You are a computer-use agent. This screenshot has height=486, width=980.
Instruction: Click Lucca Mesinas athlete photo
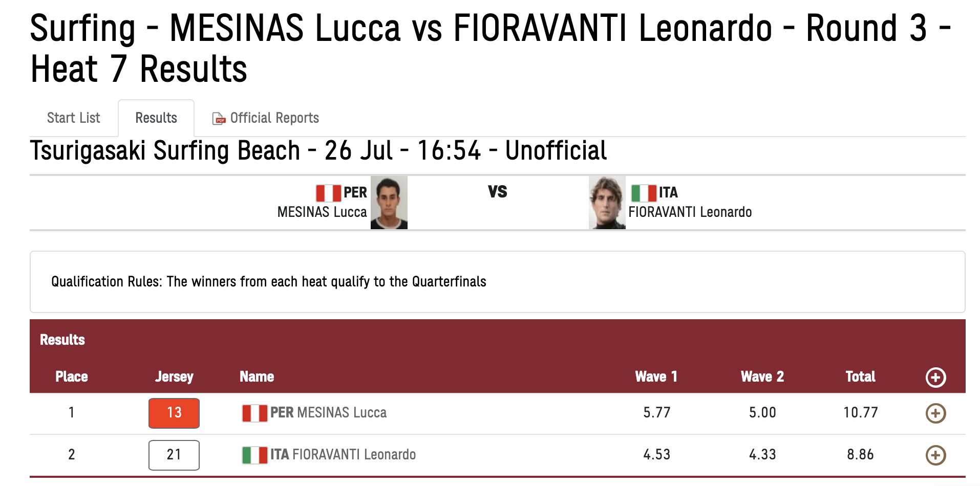pos(389,203)
